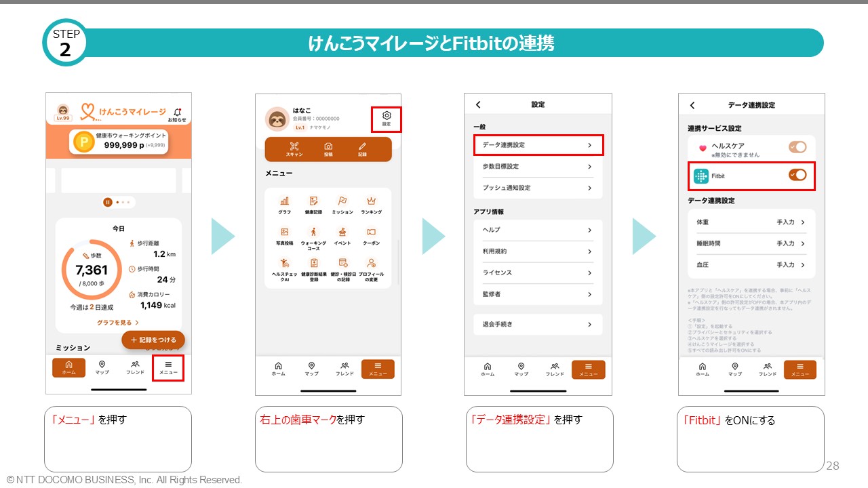Viewport: 868px width, 488px height.
Task: Select the メニュー tab on データ連携設定 screen
Action: [800, 370]
